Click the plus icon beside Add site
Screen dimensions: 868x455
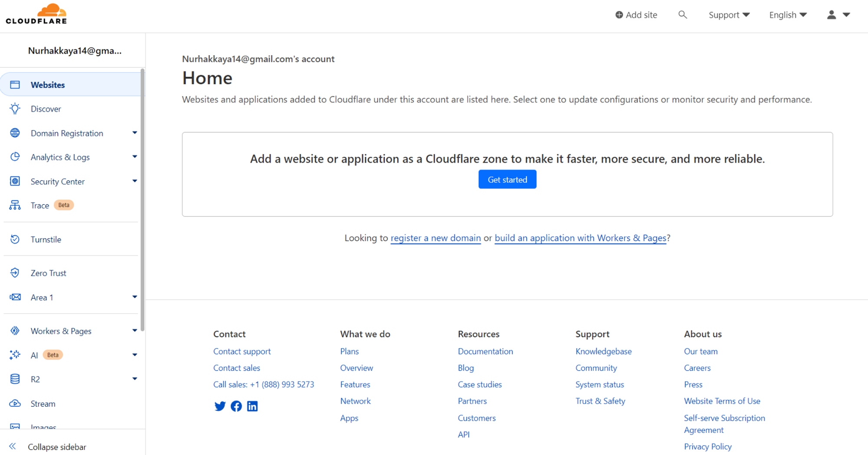619,15
